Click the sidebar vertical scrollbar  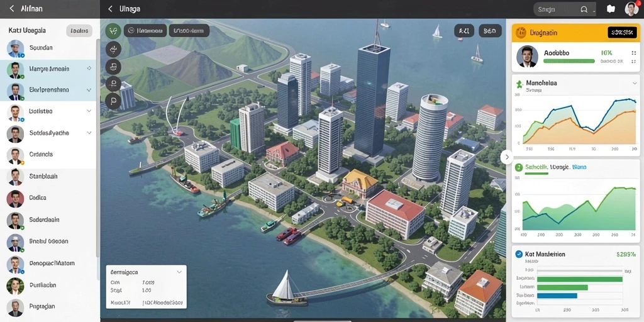coord(97,148)
